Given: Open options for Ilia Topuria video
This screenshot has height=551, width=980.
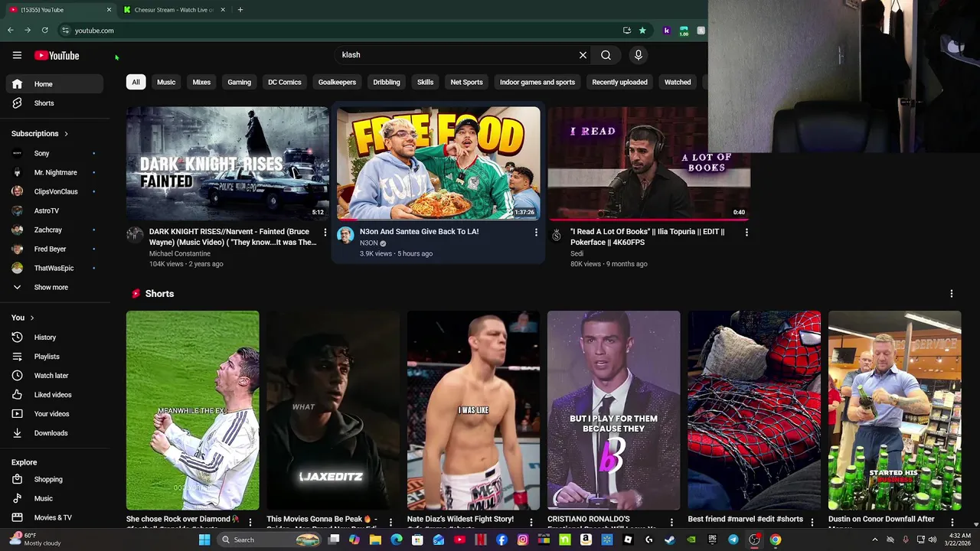Looking at the screenshot, I should tap(746, 232).
